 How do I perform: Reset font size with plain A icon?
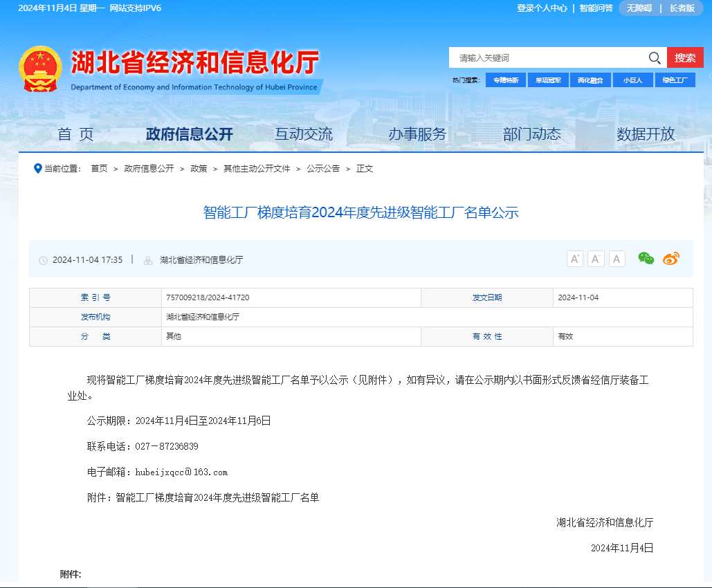click(x=617, y=259)
